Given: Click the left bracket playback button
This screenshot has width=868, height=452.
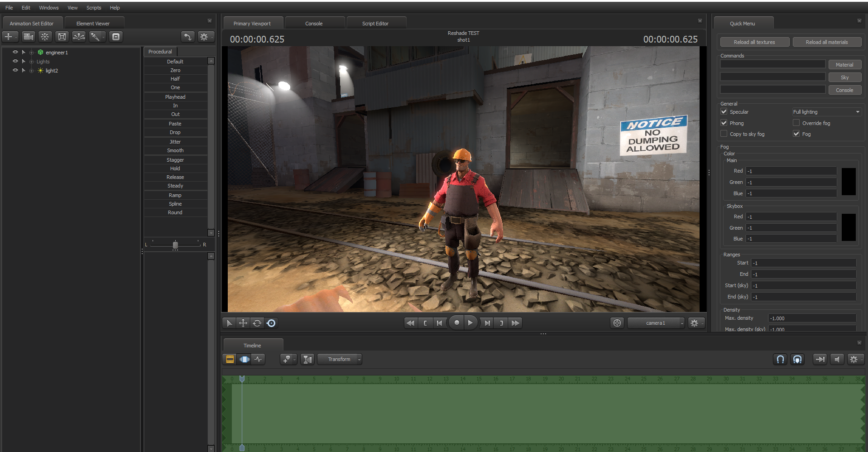Looking at the screenshot, I should point(425,323).
